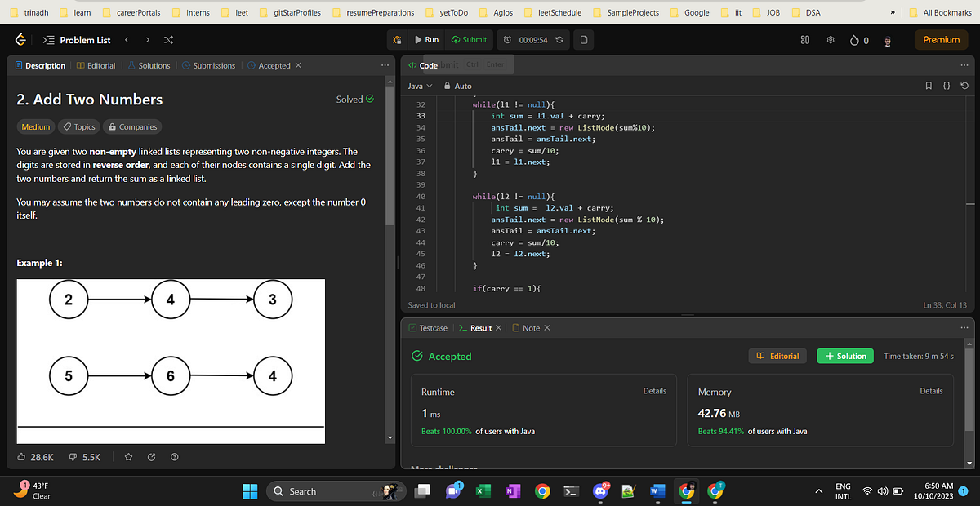The height and width of the screenshot is (506, 980).
Task: Switch to the Solutions tab
Action: pos(149,65)
